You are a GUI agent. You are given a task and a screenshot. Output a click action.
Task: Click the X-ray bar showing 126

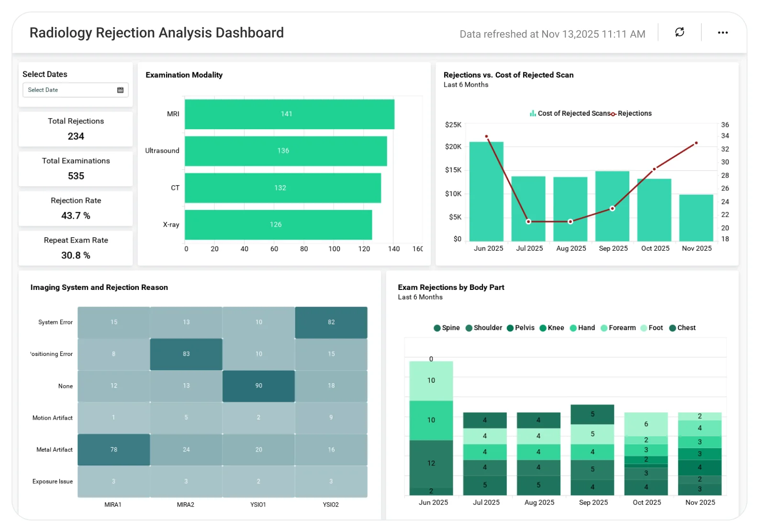279,224
